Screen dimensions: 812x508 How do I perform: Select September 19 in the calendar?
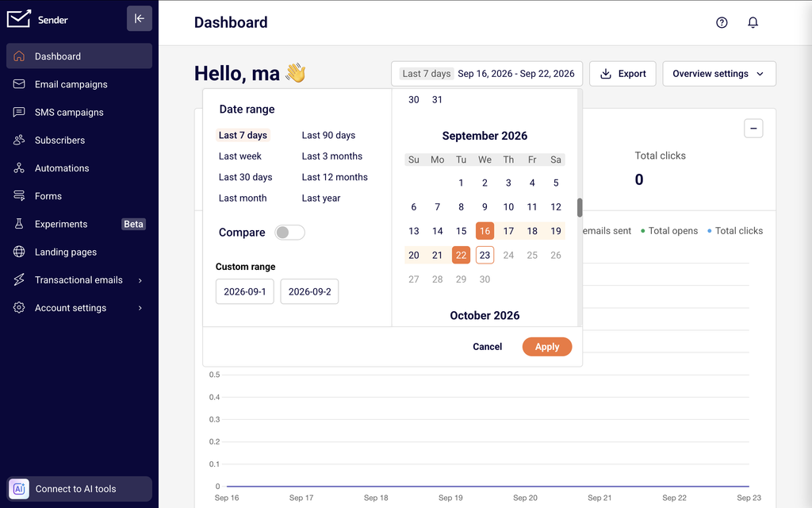[556, 231]
